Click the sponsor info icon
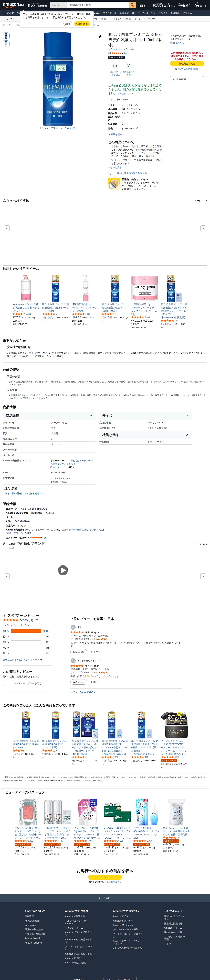 click(x=13, y=549)
